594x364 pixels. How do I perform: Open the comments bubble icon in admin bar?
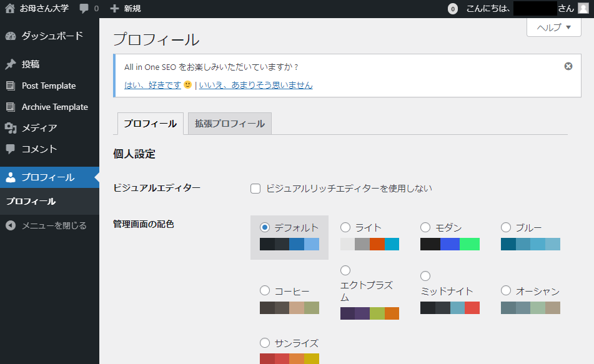point(84,8)
